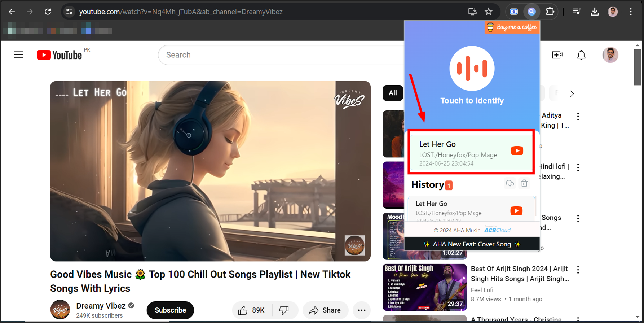Open the Chrome three-dot menu

[631, 12]
